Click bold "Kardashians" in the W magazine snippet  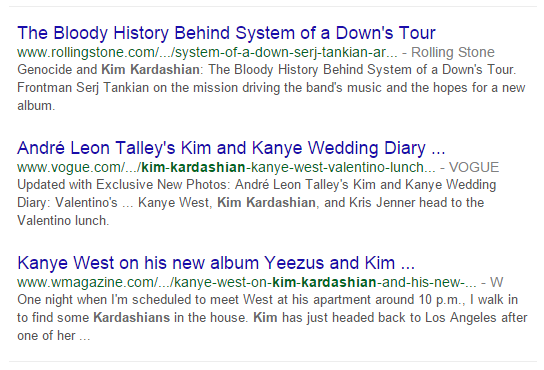(132, 318)
